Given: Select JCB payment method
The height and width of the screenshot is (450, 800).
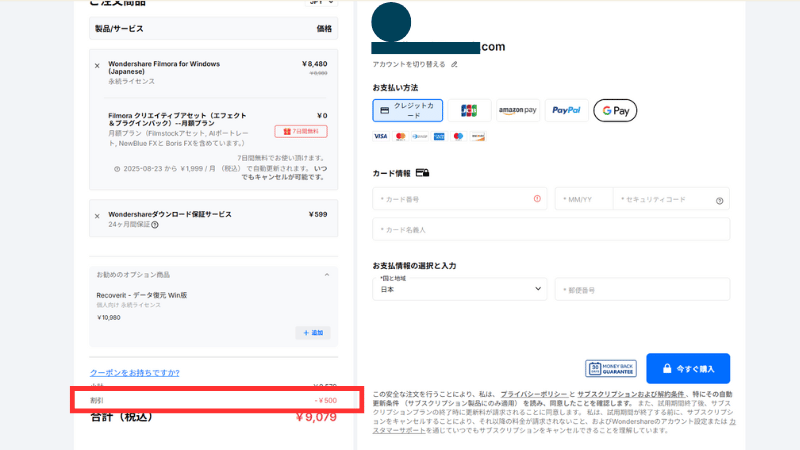Looking at the screenshot, I should (469, 110).
